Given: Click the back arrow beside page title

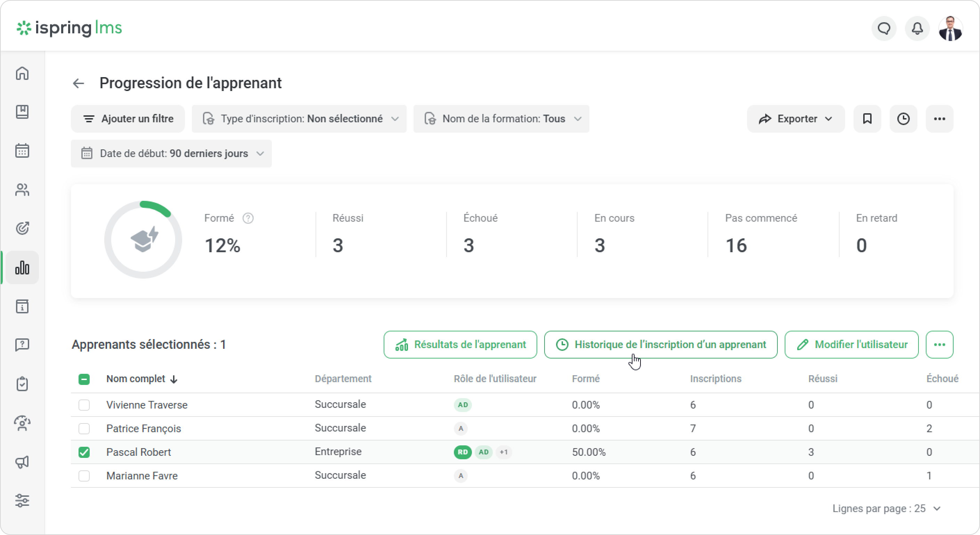Looking at the screenshot, I should pyautogui.click(x=79, y=83).
